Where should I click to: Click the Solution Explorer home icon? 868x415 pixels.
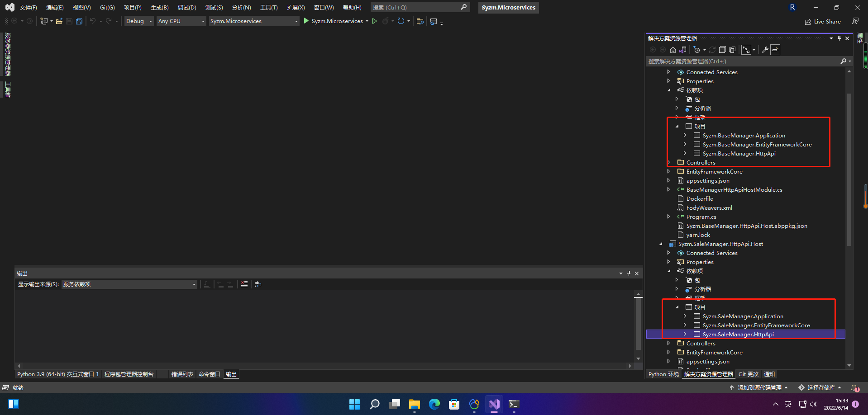[x=673, y=50]
